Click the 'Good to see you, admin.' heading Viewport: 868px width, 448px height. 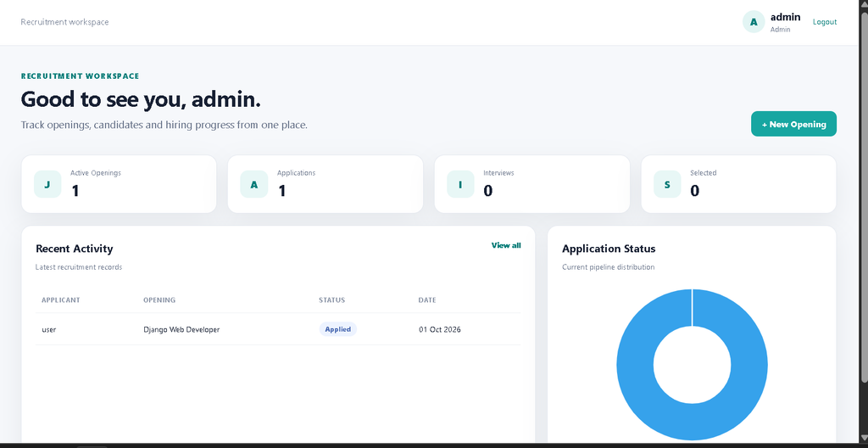point(141,100)
